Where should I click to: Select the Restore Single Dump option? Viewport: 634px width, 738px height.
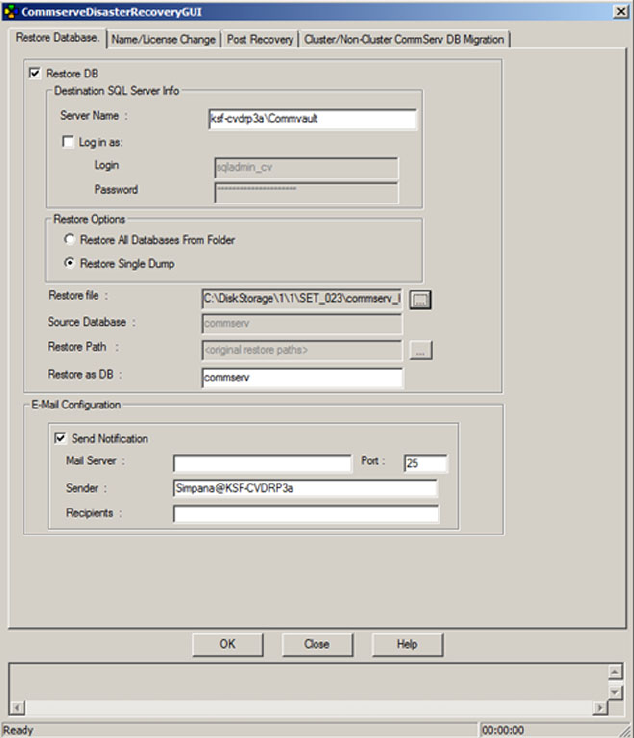70,263
